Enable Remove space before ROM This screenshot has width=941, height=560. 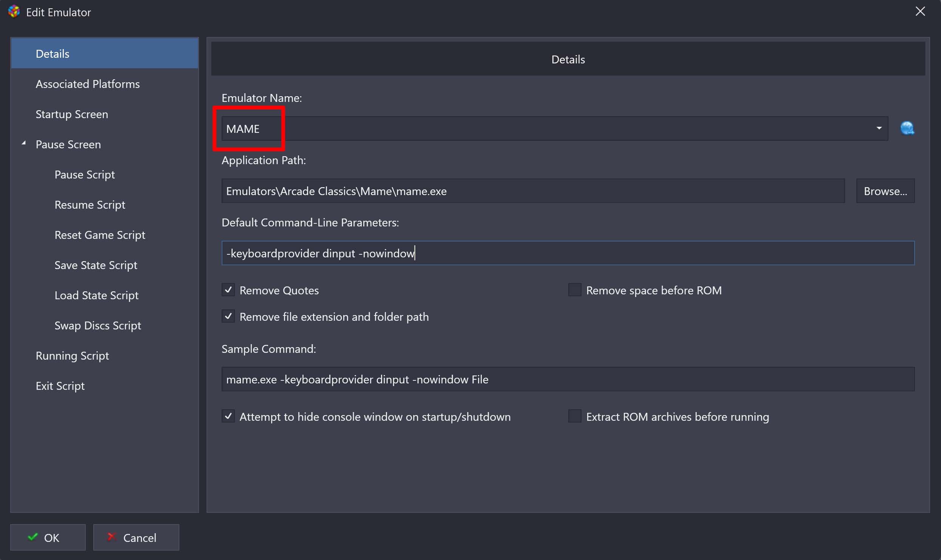[x=575, y=290]
